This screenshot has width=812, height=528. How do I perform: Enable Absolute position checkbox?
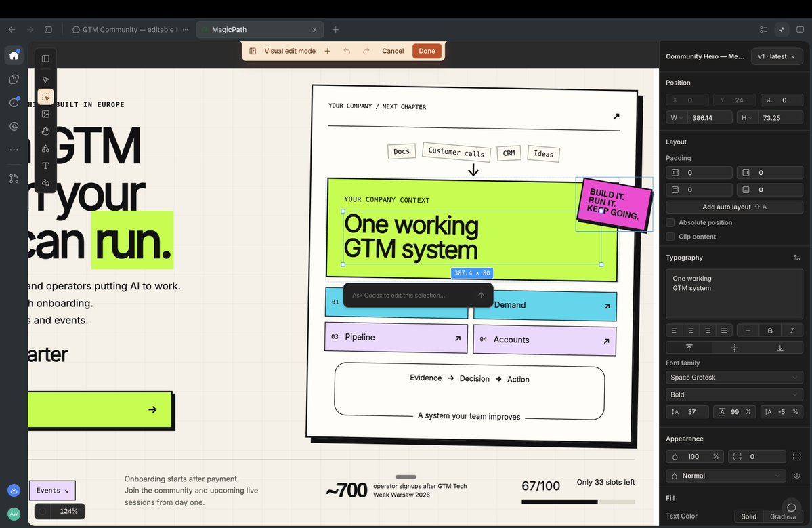pyautogui.click(x=670, y=222)
